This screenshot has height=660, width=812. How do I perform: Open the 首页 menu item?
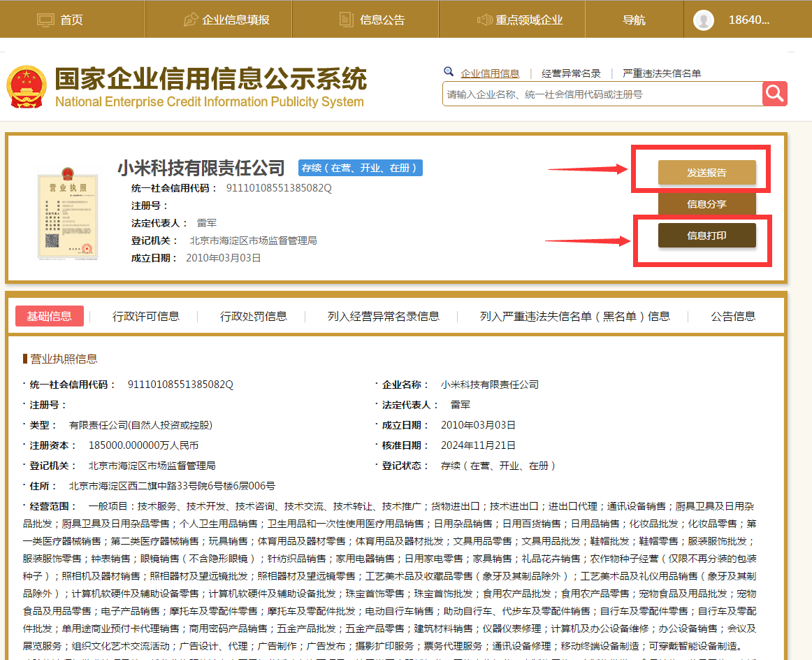click(71, 20)
